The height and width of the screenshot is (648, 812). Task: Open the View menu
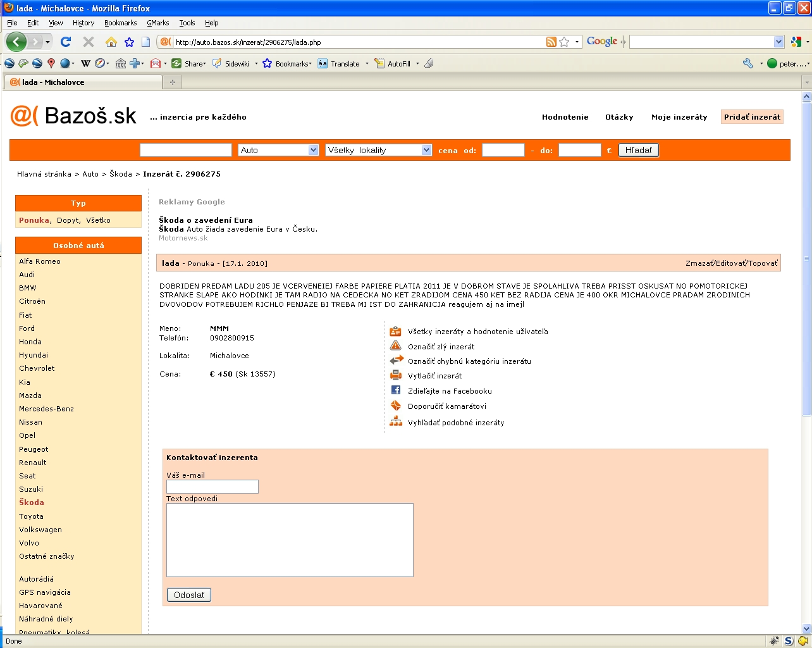pos(56,23)
